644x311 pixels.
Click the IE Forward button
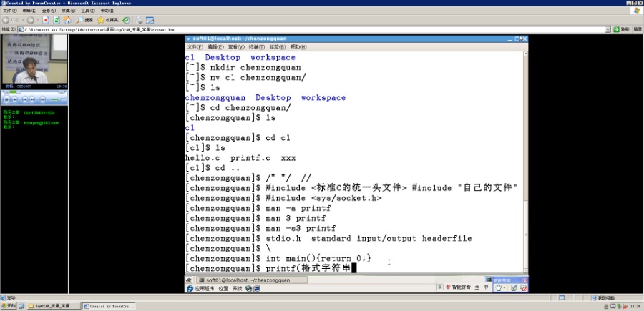[x=30, y=20]
